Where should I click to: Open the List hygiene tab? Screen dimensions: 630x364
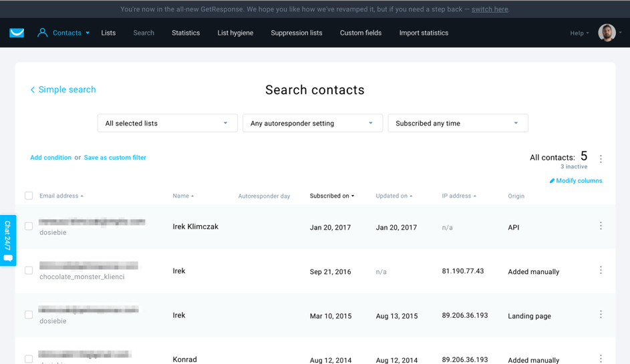pos(235,33)
